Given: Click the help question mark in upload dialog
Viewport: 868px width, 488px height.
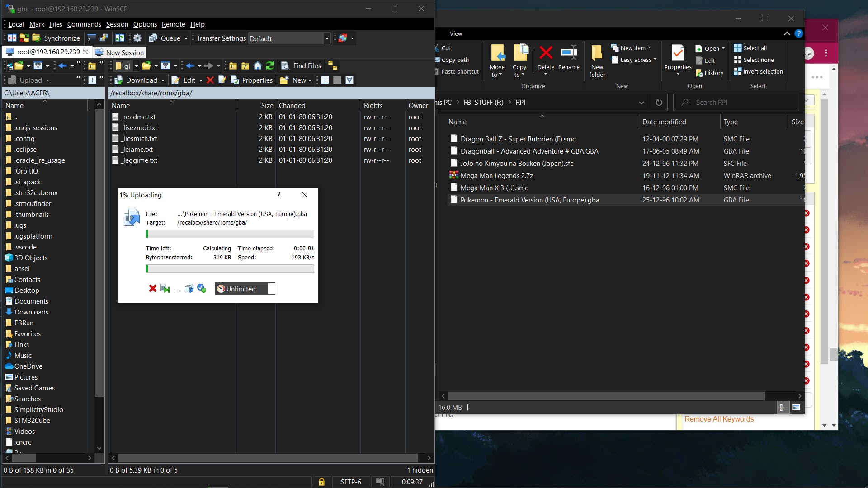Looking at the screenshot, I should [x=279, y=195].
